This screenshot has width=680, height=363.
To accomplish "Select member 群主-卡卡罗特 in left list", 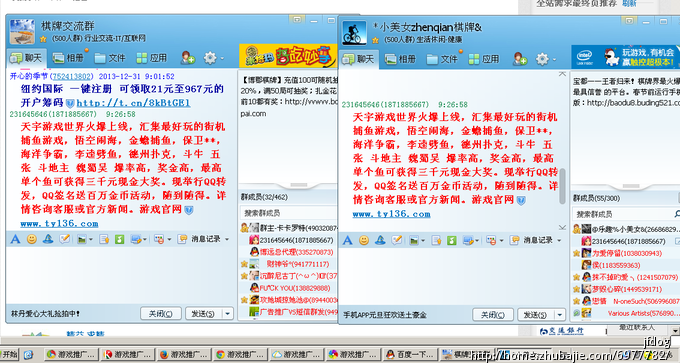I will pos(289,228).
